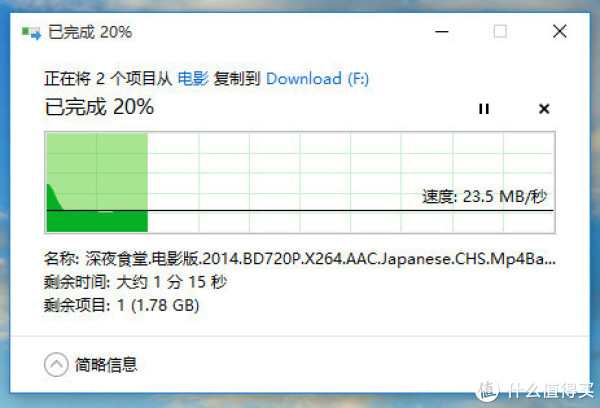Click the 正在将 2 个项目从 text
600x408 pixels.
(x=108, y=79)
